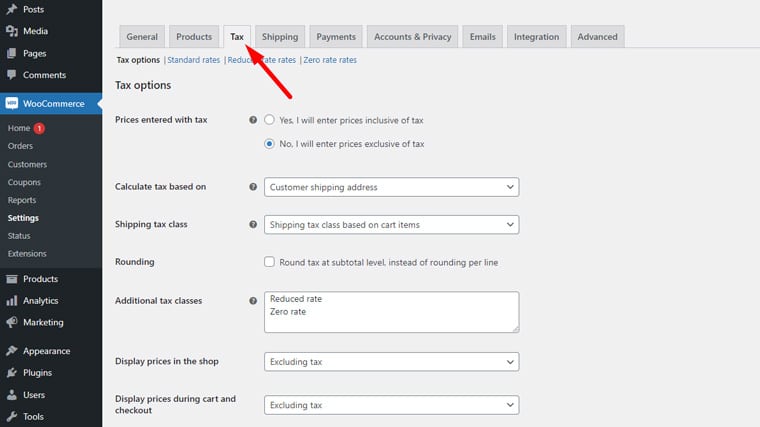Open Plugins using the plug icon
The height and width of the screenshot is (427, 760).
pos(11,373)
